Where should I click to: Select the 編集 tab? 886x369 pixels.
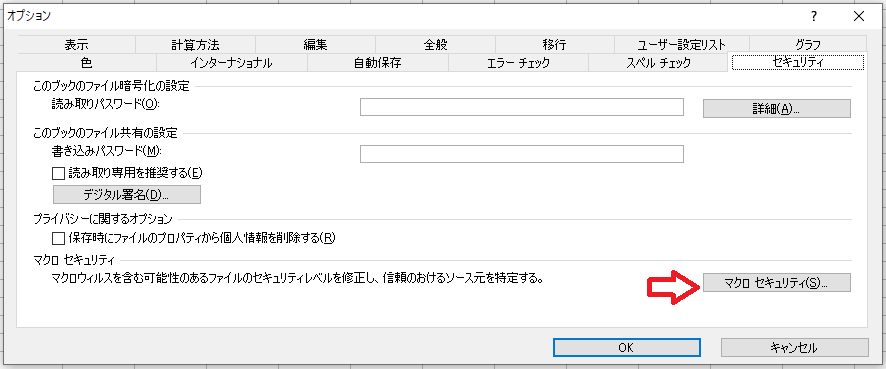click(x=315, y=44)
